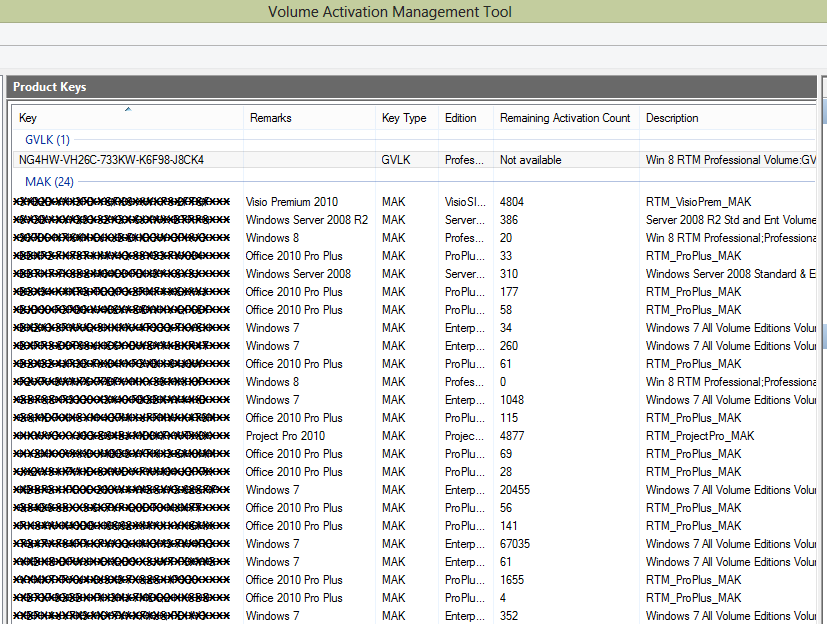Click remaining count 4804
Image resolution: width=827 pixels, height=624 pixels.
point(512,202)
